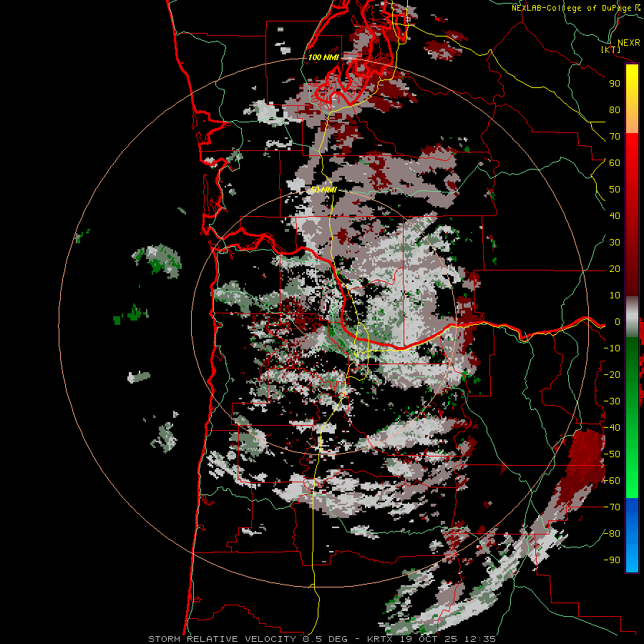Click the 80 value on the velocity scale

point(615,110)
